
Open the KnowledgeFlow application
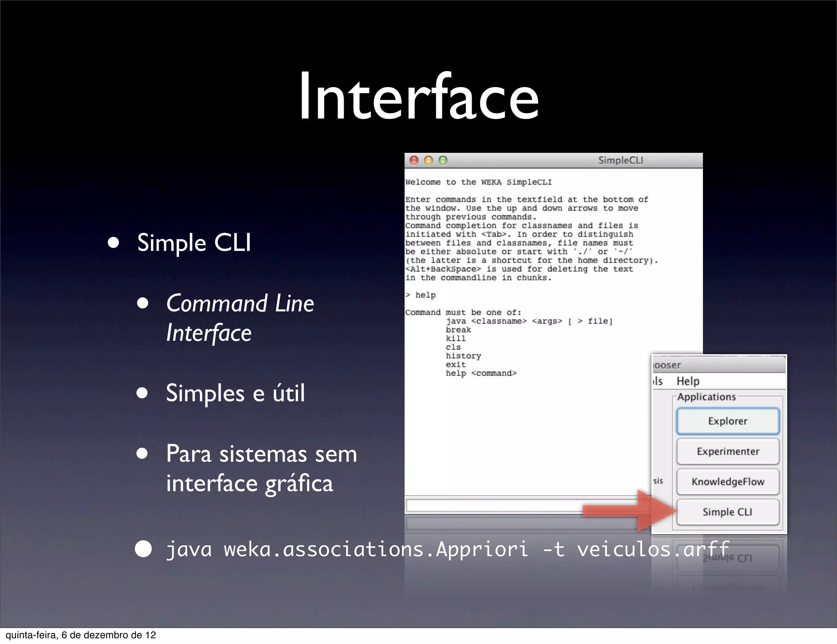(x=727, y=481)
